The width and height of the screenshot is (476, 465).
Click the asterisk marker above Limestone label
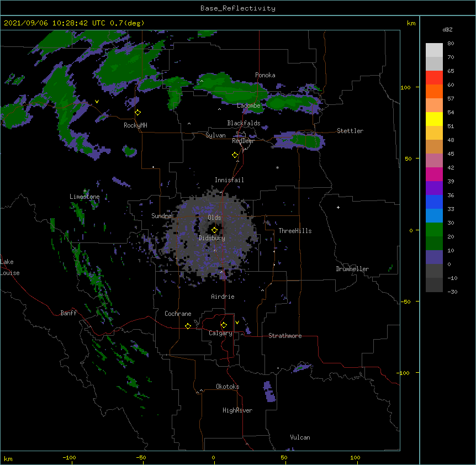[x=85, y=191]
